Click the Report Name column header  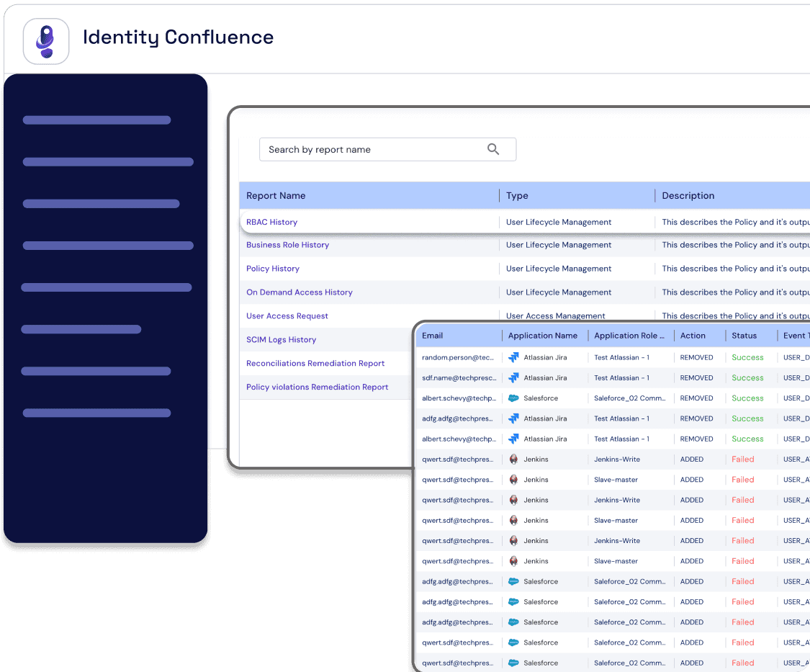click(276, 195)
